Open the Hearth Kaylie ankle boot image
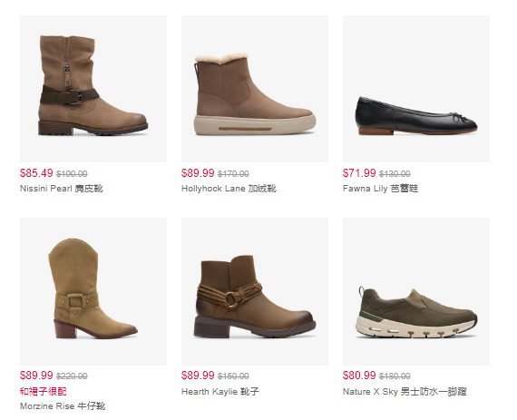The image size is (517, 420). pos(255,291)
